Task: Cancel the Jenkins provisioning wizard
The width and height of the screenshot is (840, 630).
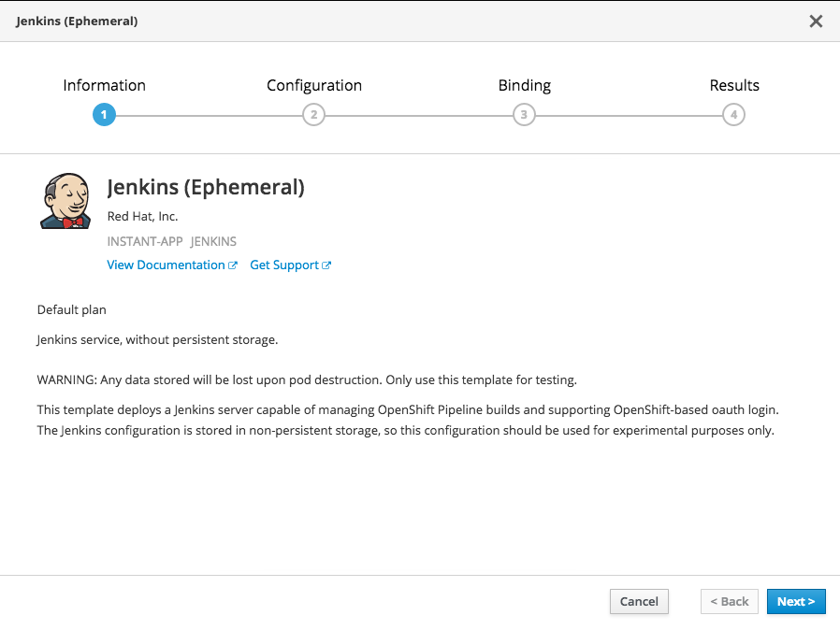Action: click(639, 602)
